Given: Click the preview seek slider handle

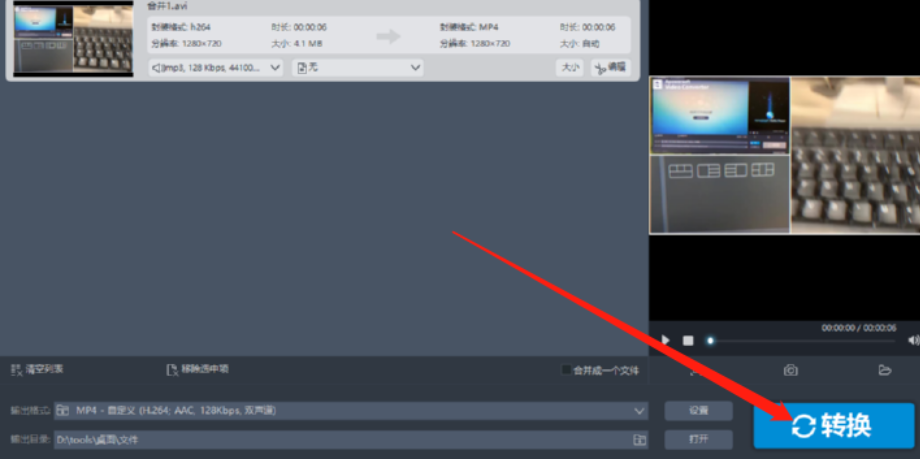Looking at the screenshot, I should click(710, 340).
